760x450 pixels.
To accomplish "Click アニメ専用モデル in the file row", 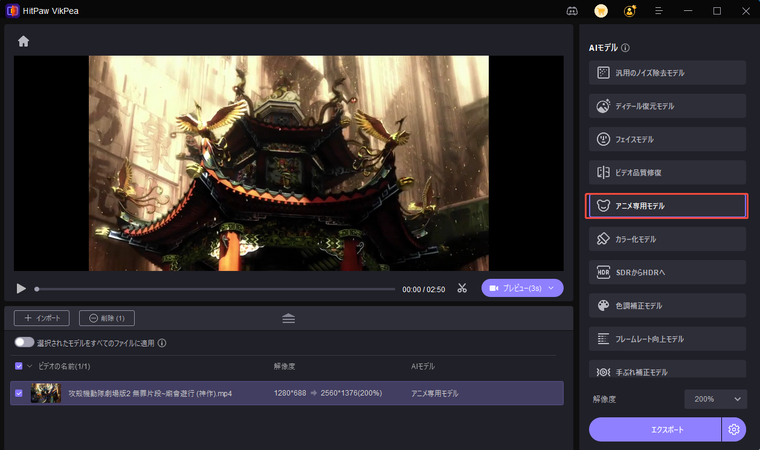I will click(435, 394).
